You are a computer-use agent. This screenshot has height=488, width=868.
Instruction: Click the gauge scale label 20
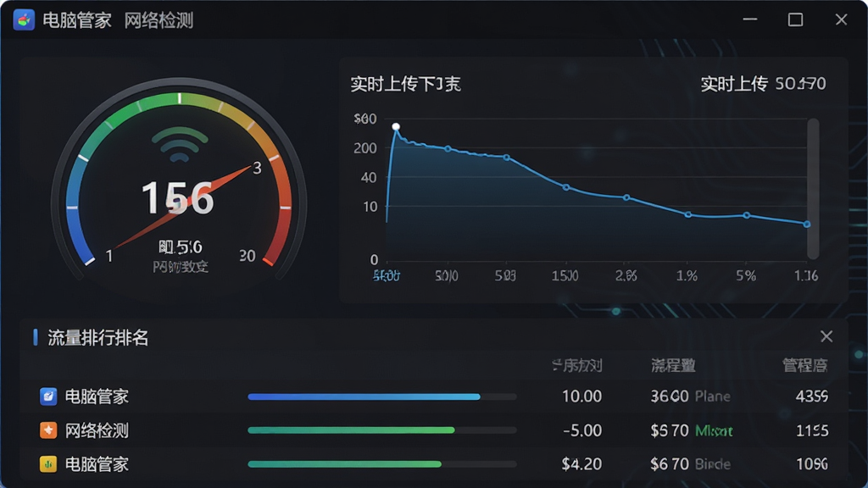tap(247, 256)
